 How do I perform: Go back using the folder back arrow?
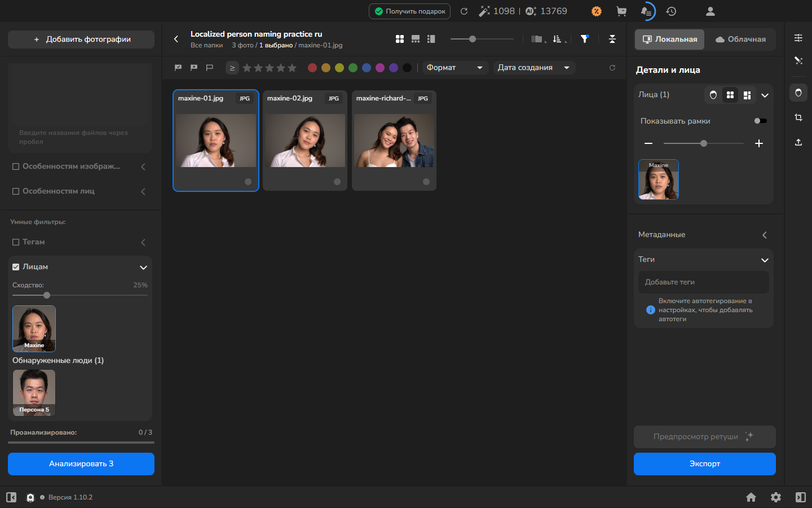coord(176,39)
